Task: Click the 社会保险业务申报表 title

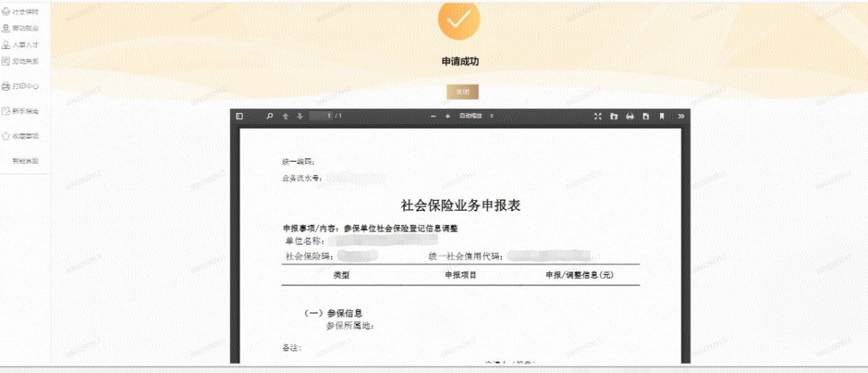Action: tap(461, 205)
